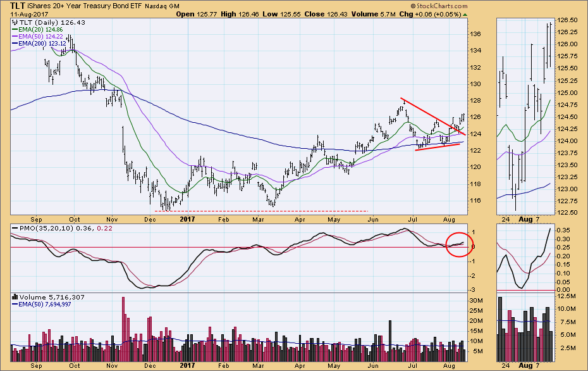
Task: Click the -3 PMO axis label
Action: pyautogui.click(x=472, y=290)
